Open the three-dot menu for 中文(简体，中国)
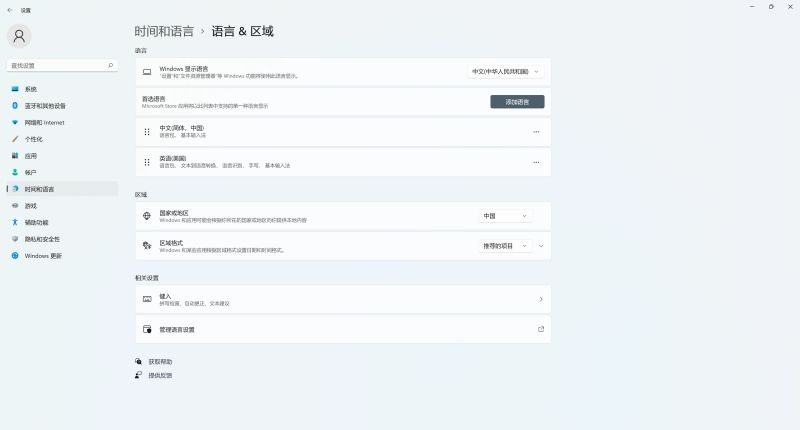The width and height of the screenshot is (800, 430). [x=536, y=132]
